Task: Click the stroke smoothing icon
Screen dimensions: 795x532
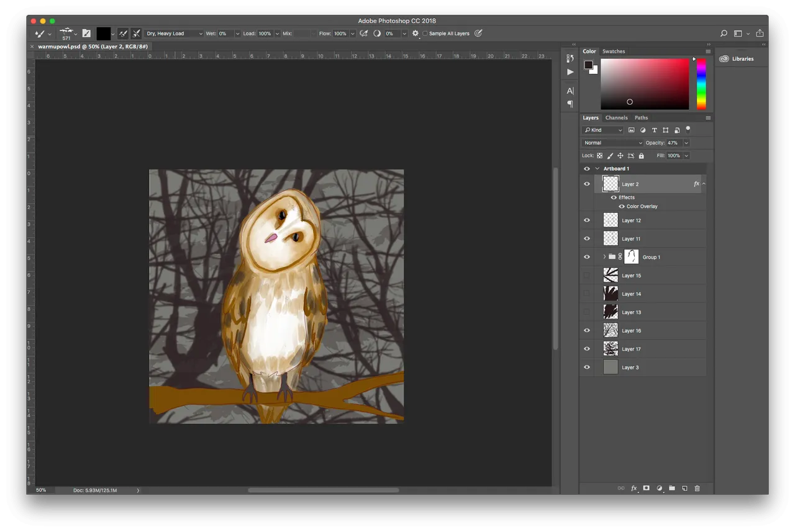Action: coord(377,34)
